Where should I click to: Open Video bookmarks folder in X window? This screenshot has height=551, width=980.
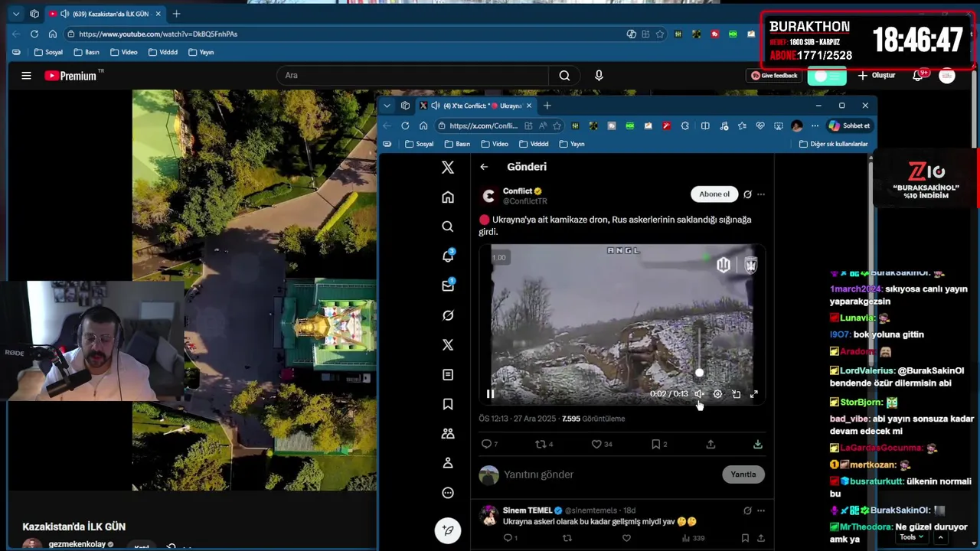pos(493,144)
